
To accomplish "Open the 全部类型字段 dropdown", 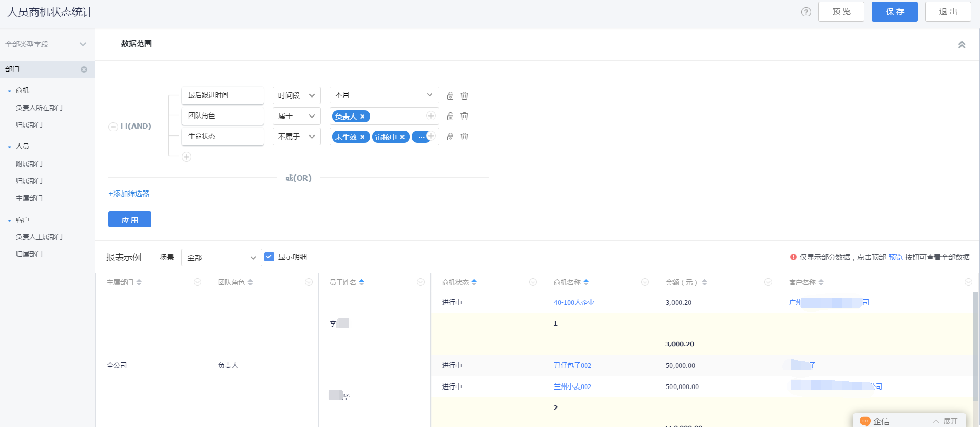I will [47, 44].
